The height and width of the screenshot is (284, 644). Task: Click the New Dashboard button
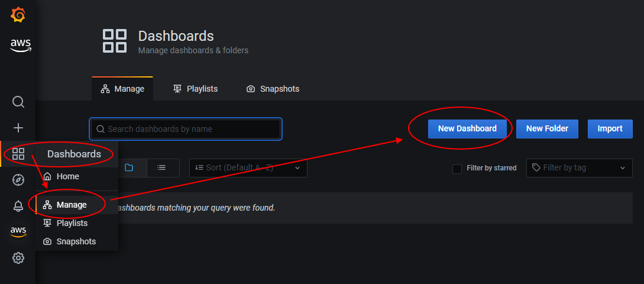pos(467,128)
